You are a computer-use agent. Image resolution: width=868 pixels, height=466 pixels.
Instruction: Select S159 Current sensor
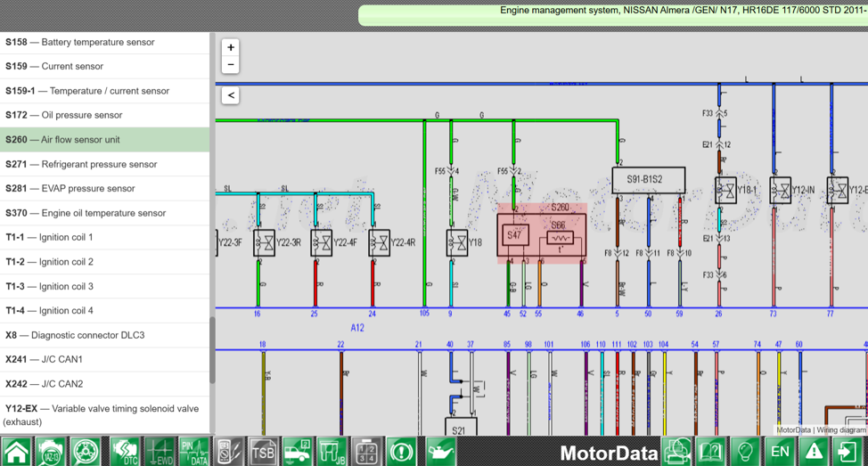104,66
